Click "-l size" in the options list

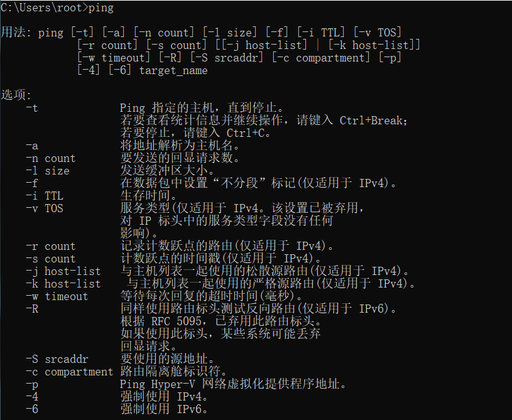coord(47,171)
